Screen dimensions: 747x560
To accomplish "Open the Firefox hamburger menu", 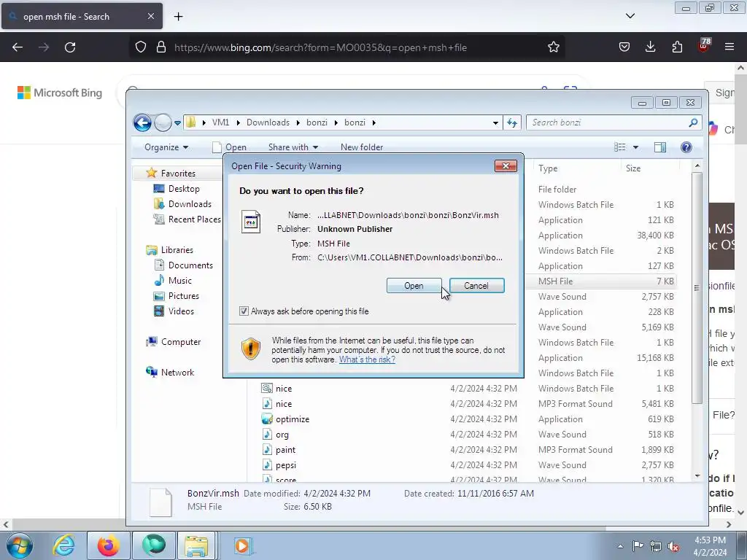I will click(x=729, y=47).
